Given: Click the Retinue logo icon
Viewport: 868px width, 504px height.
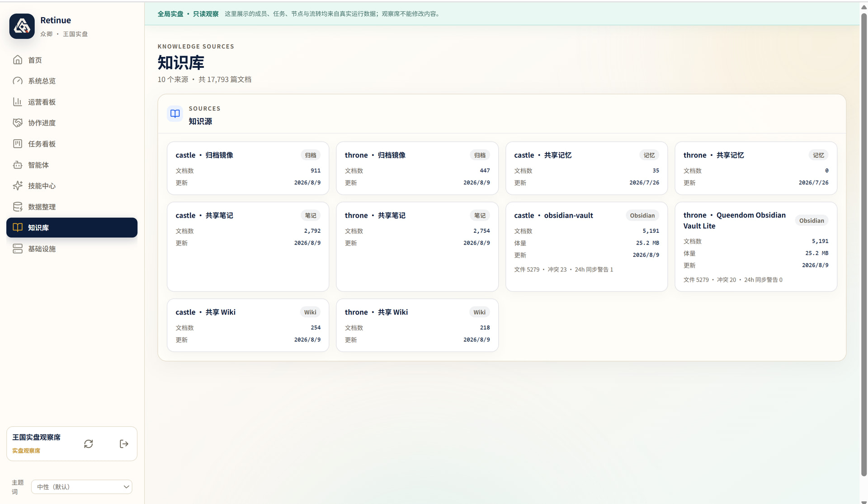Looking at the screenshot, I should [22, 26].
